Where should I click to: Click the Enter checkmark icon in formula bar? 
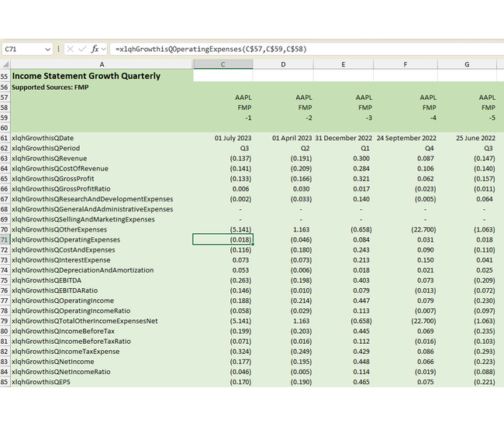point(81,48)
